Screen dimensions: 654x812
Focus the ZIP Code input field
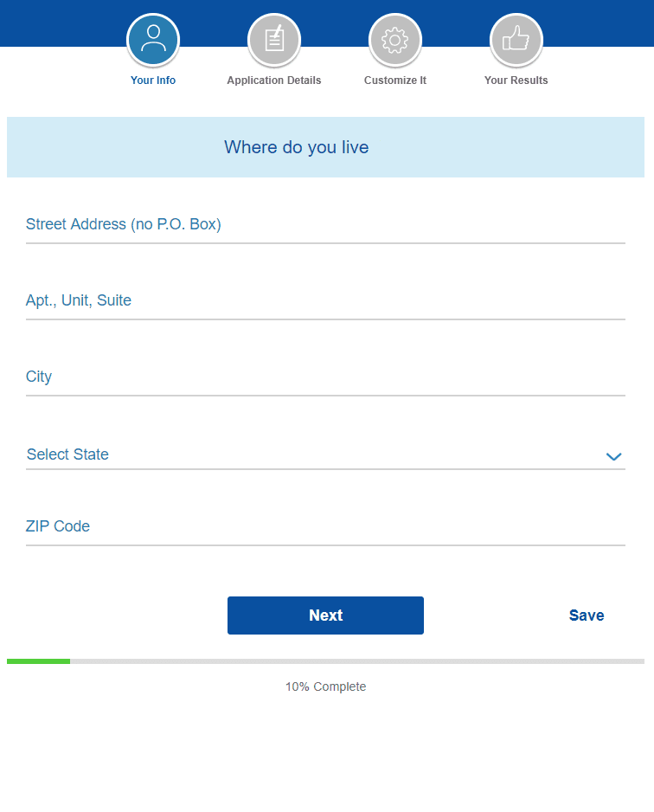click(325, 527)
